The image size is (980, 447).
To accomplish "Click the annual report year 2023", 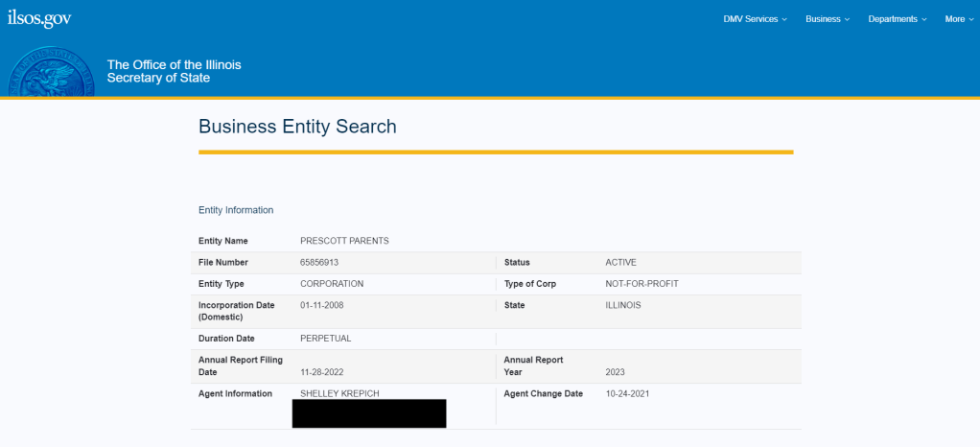I will [617, 371].
